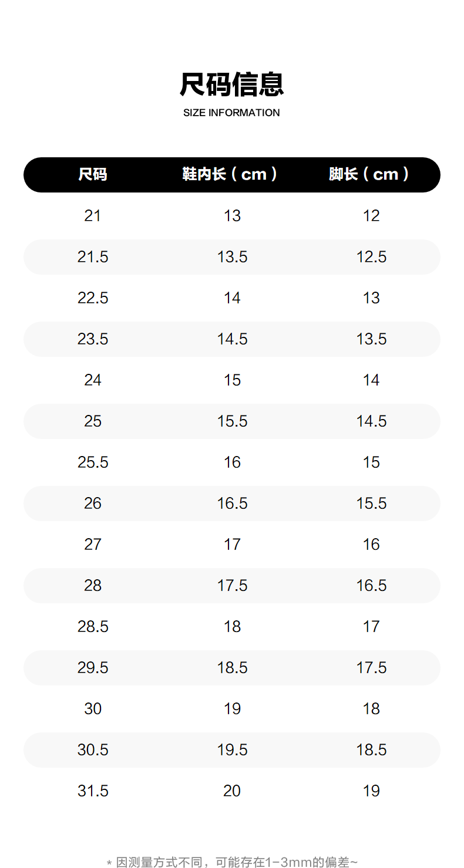This screenshot has height=868, width=464.
Task: Click the measurement deviation footnote text
Action: coord(232,862)
